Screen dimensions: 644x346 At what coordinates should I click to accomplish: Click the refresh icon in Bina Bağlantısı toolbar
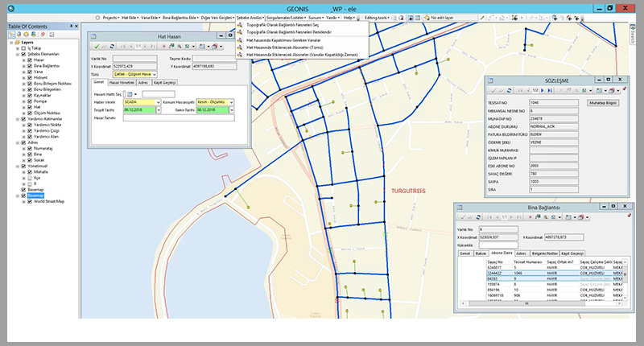point(478,217)
